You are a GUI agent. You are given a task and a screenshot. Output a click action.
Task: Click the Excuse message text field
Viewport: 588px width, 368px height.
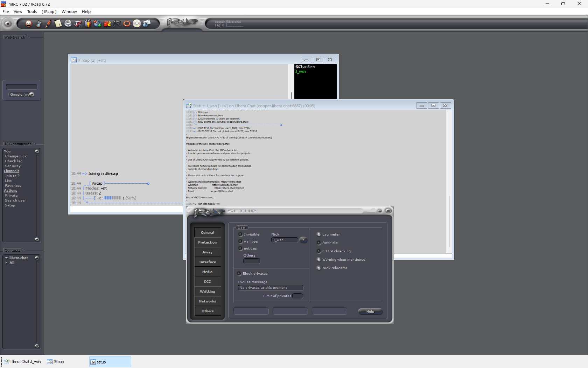[x=270, y=288]
